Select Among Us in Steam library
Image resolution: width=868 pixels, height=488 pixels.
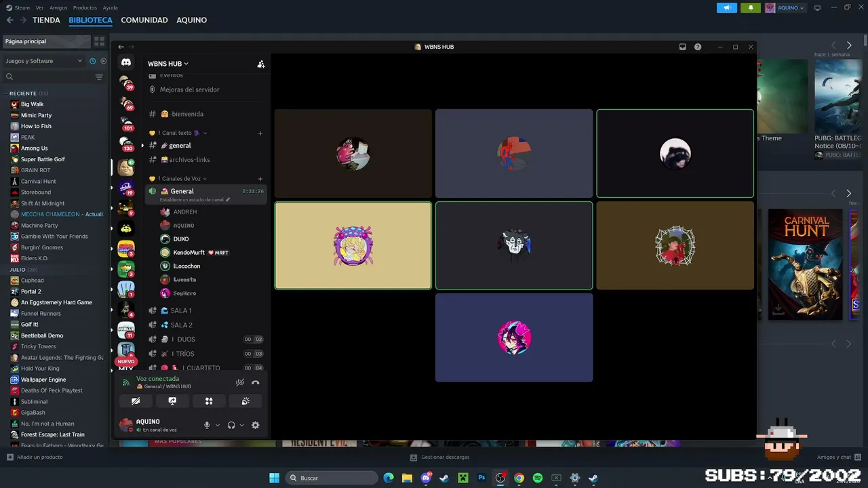34,148
